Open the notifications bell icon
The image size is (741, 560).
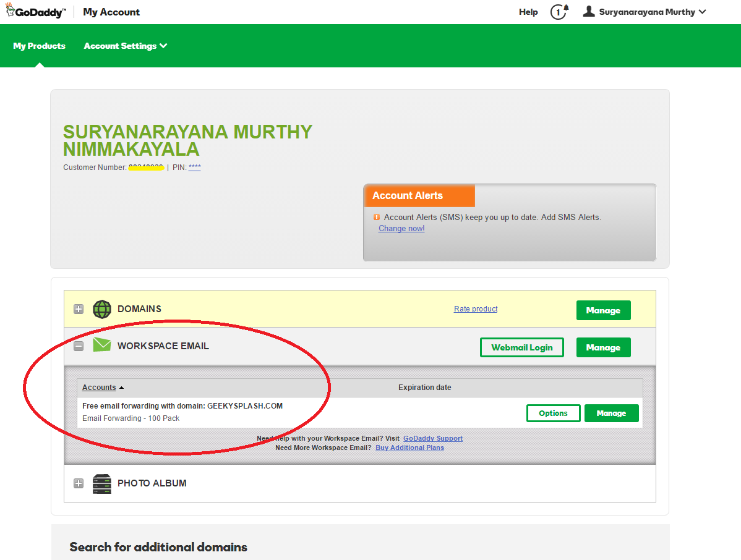click(x=560, y=11)
